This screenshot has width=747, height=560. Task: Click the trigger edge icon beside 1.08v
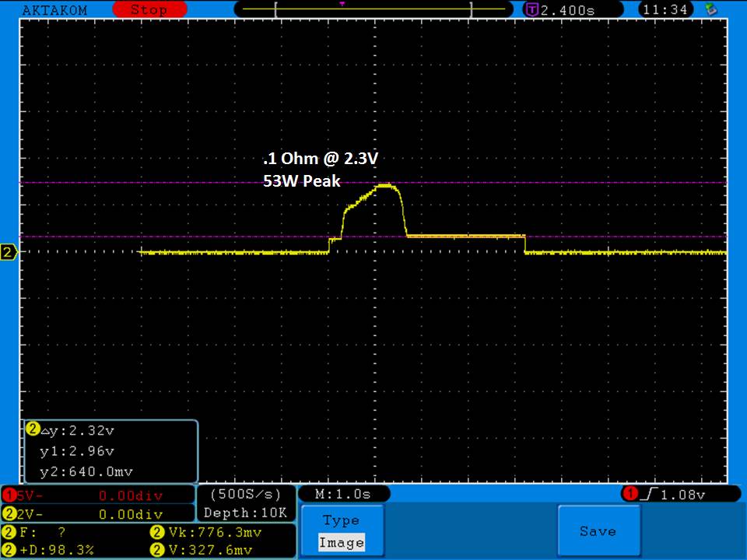pos(648,494)
